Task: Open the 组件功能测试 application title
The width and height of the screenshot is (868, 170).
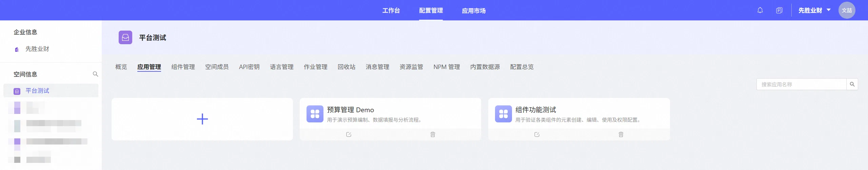Action: pyautogui.click(x=536, y=110)
